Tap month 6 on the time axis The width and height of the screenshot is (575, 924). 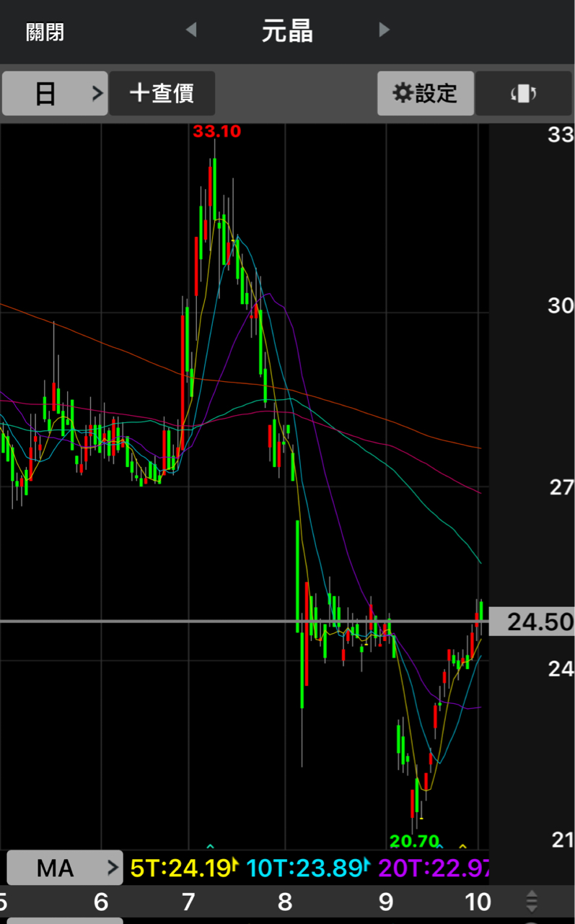pyautogui.click(x=101, y=902)
